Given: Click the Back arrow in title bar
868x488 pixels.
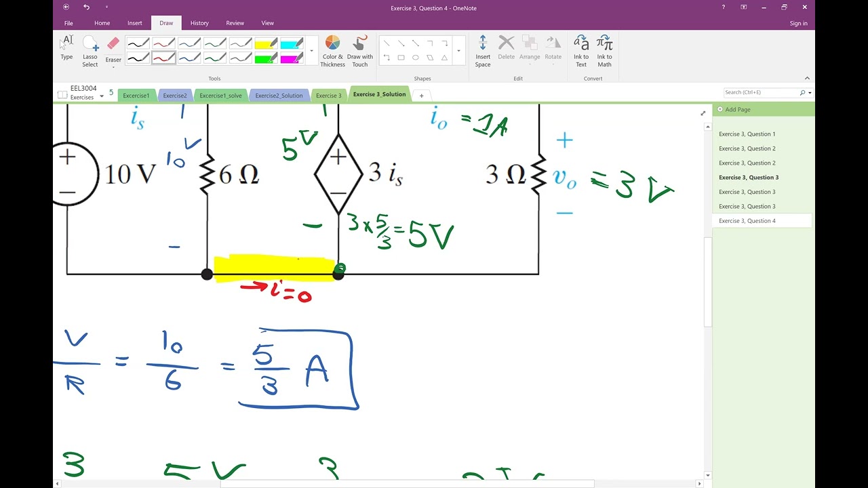Looking at the screenshot, I should (66, 7).
